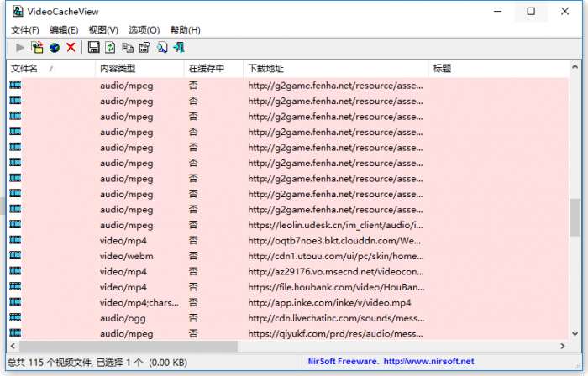The height and width of the screenshot is (376, 588).
Task: Click the VideoCacheView window title text
Action: click(x=63, y=12)
